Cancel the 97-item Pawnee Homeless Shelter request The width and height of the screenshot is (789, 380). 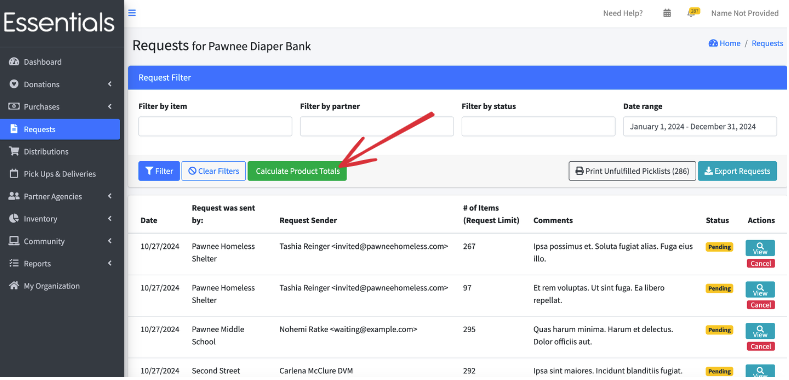coord(760,305)
